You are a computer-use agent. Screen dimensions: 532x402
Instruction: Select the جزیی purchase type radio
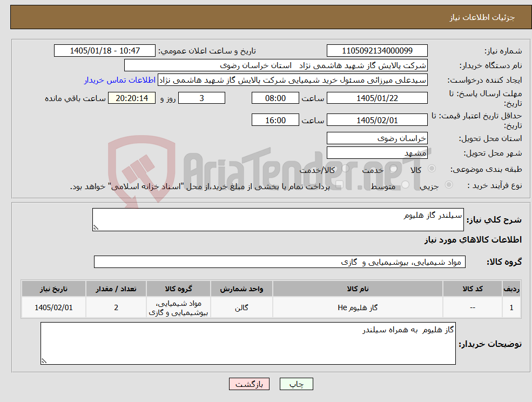pyautogui.click(x=448, y=185)
